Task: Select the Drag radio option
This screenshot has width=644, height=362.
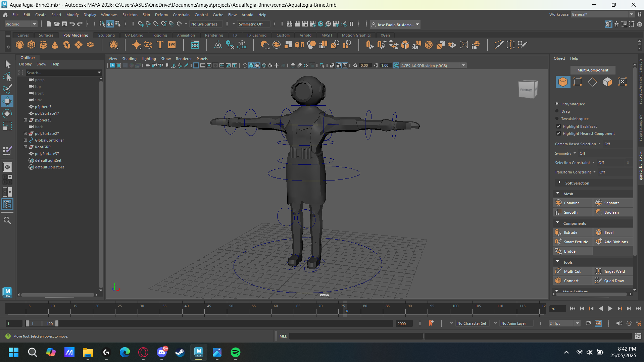Action: tap(557, 111)
